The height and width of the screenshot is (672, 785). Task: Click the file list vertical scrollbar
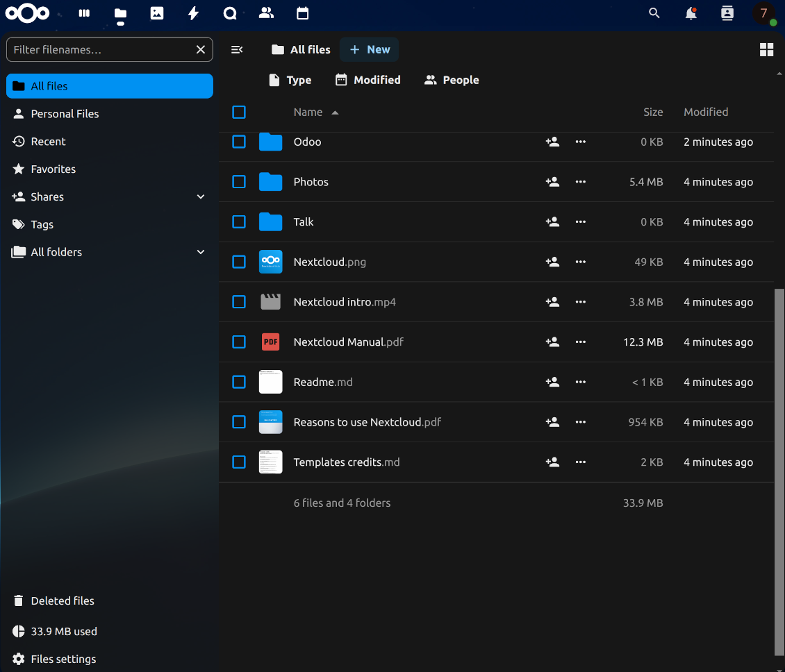click(779, 472)
